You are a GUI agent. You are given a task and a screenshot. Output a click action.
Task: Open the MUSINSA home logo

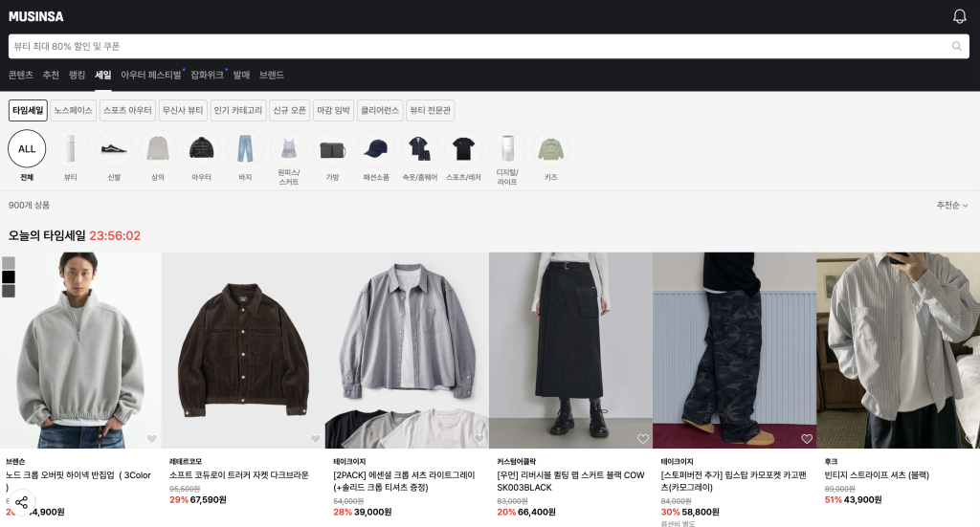[x=35, y=15]
